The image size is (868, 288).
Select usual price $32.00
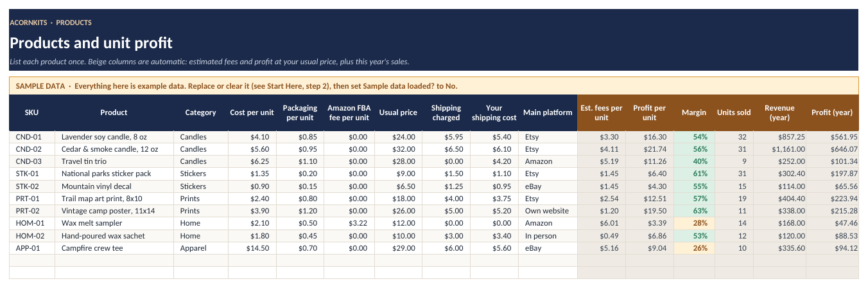398,149
